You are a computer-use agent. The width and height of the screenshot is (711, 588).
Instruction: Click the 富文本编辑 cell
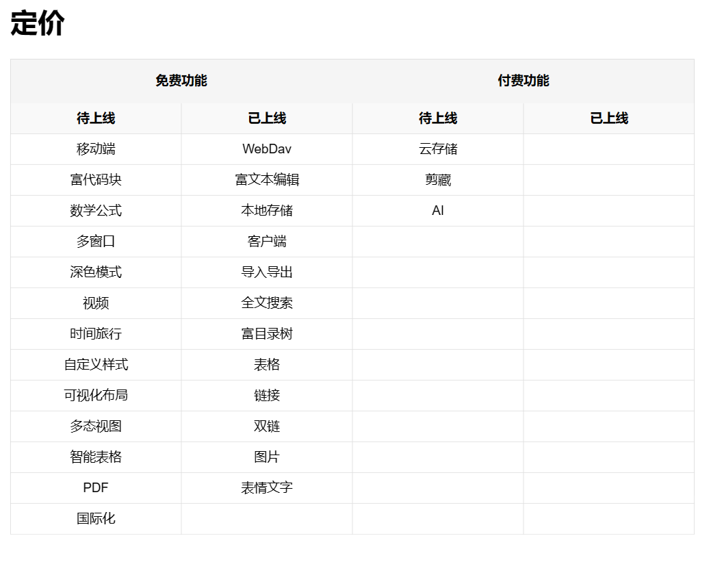click(267, 179)
